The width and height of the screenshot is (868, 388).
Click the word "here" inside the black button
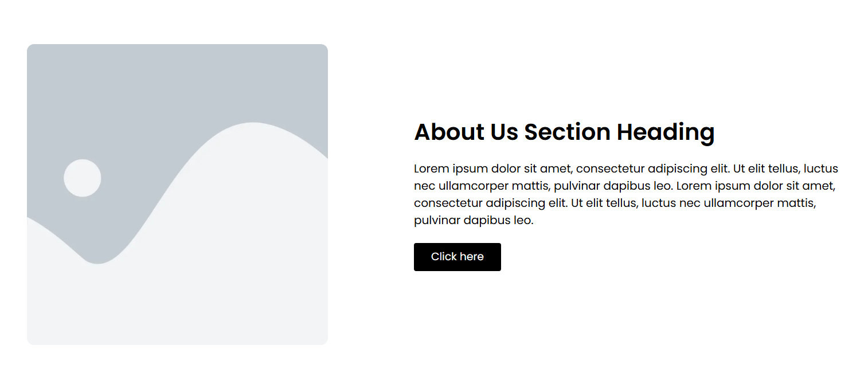tap(471, 257)
